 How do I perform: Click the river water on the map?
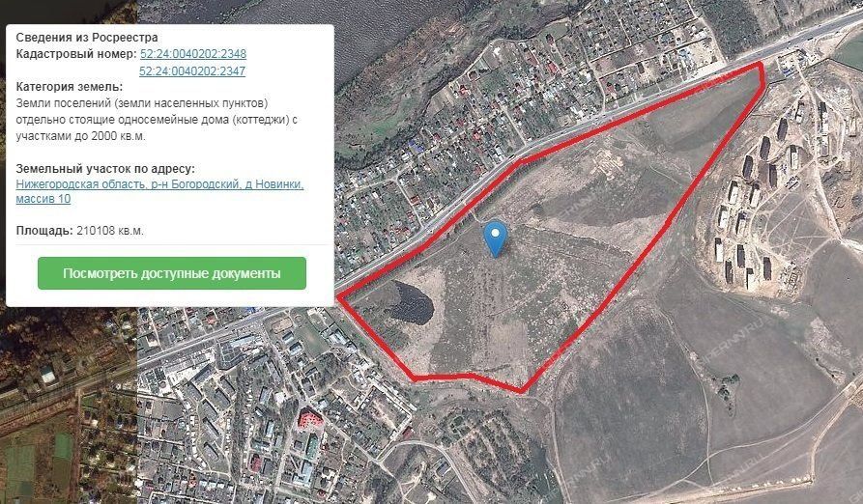(x=386, y=22)
